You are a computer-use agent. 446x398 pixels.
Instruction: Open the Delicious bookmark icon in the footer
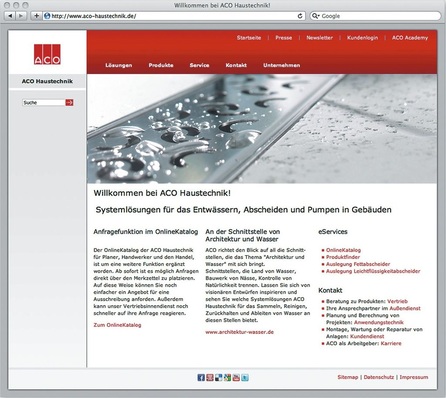[x=219, y=377]
